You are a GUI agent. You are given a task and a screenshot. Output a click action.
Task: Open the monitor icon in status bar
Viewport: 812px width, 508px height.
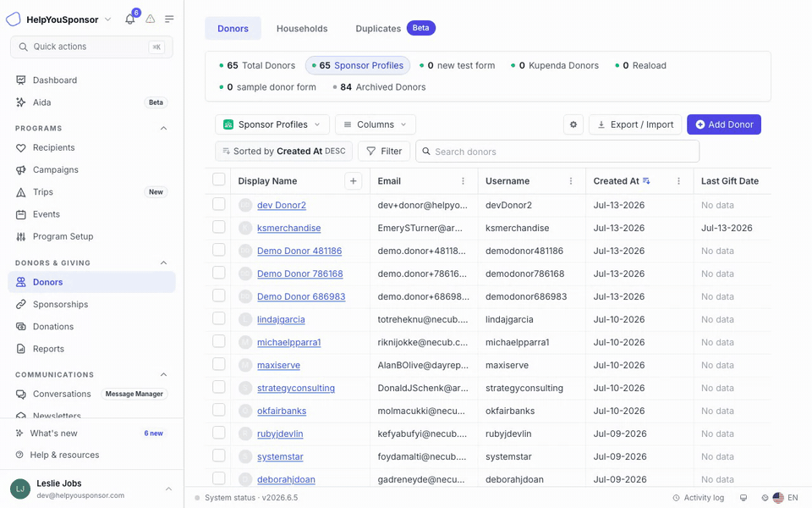743,498
